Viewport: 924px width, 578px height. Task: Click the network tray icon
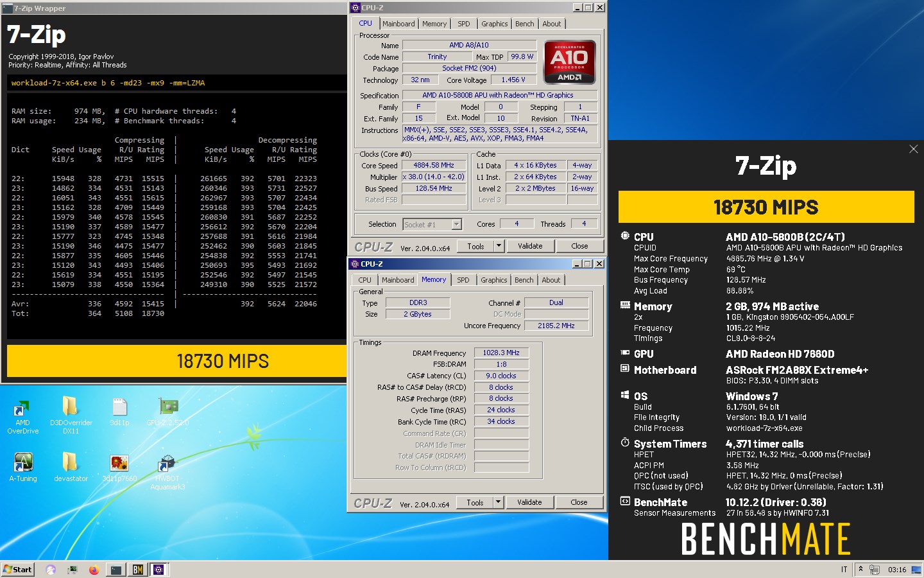click(874, 569)
